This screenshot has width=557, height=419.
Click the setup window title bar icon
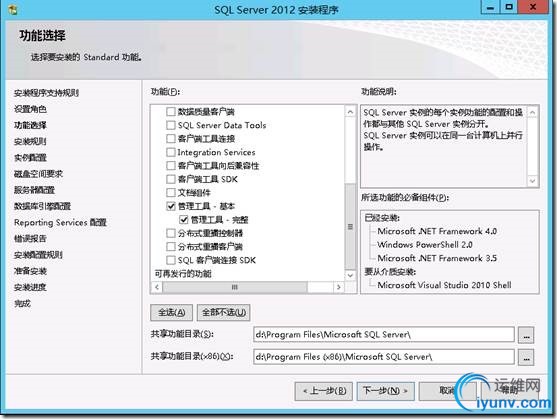[13, 10]
